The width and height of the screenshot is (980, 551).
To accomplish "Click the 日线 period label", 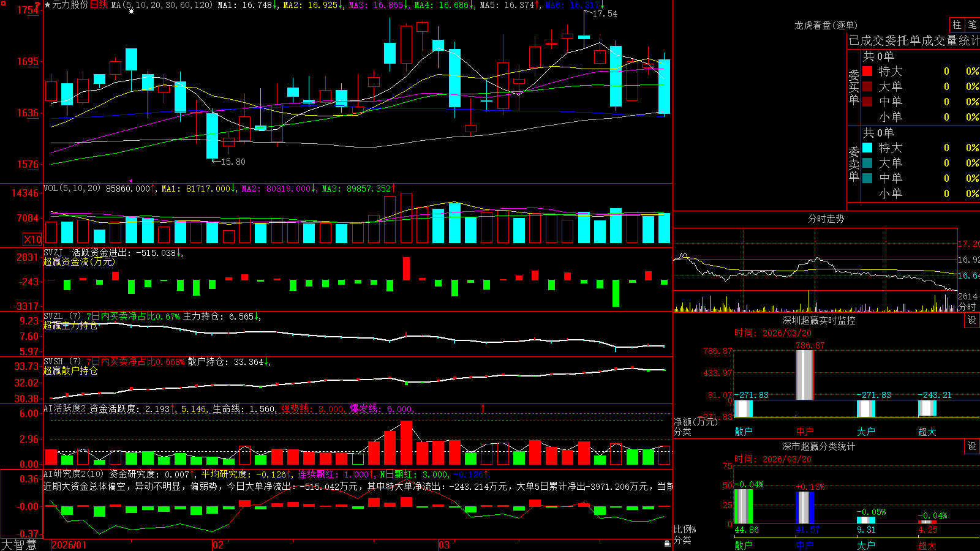I will click(x=99, y=5).
